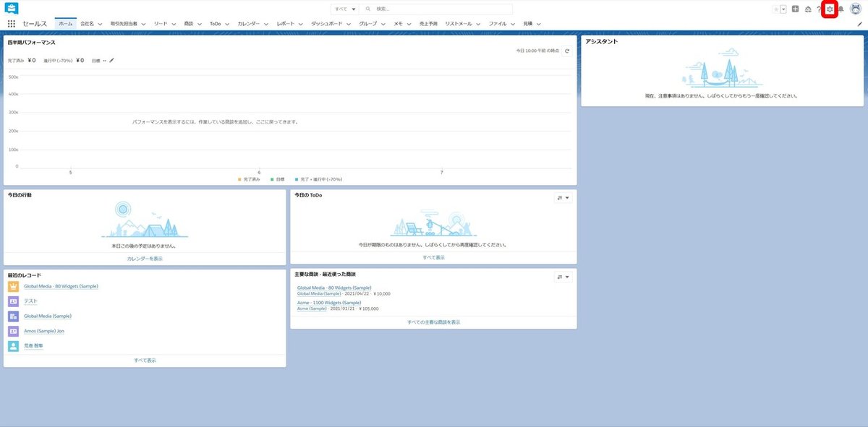Open the notifications bell icon
The width and height of the screenshot is (868, 427).
pyautogui.click(x=841, y=9)
